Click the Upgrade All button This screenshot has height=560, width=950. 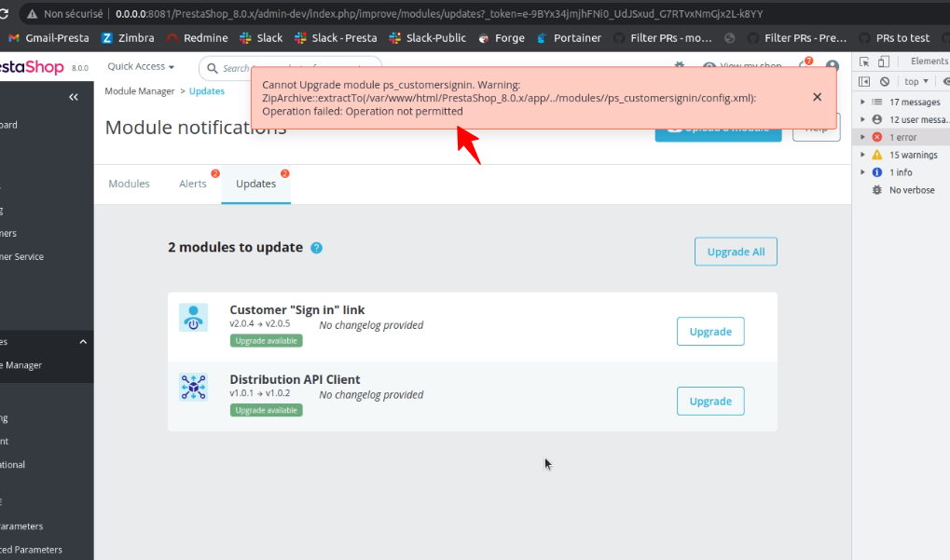tap(735, 251)
